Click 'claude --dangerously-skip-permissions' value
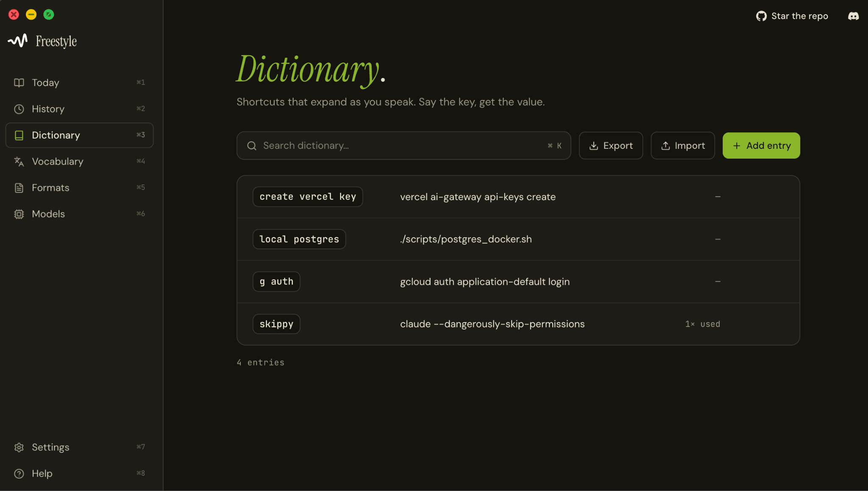 (492, 324)
